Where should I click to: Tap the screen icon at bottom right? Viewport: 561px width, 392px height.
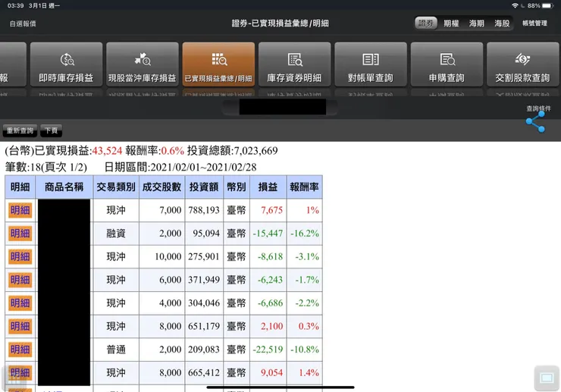(x=547, y=378)
